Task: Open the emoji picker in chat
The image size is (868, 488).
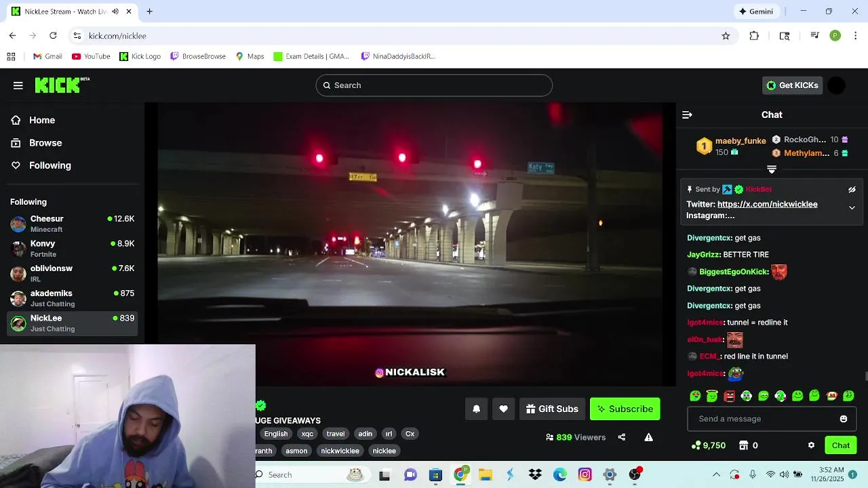Action: [844, 419]
